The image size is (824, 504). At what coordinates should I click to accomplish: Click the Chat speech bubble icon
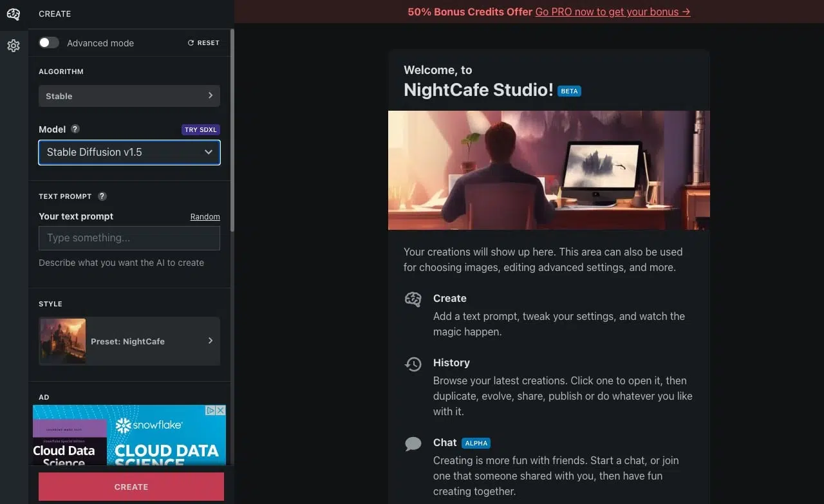point(413,443)
